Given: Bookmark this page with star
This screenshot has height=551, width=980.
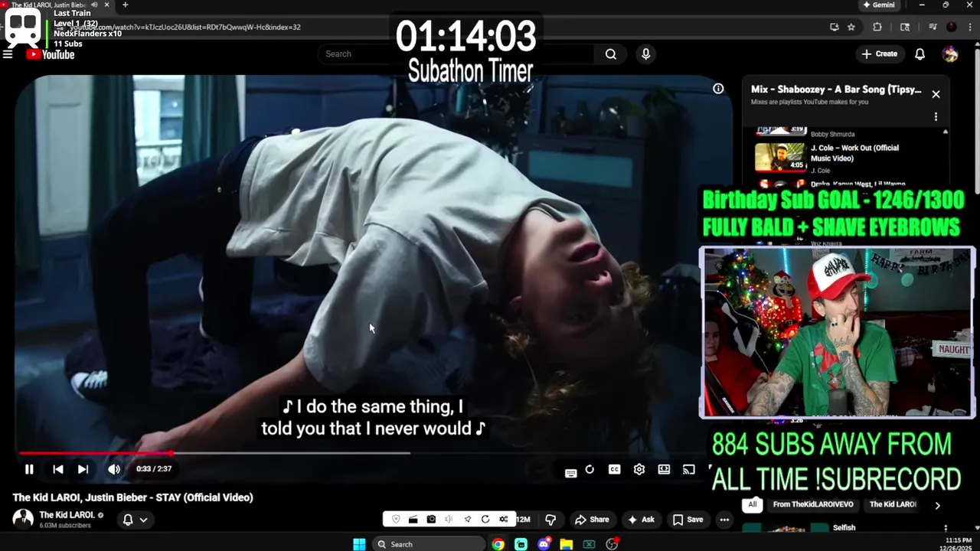Looking at the screenshot, I should point(851,27).
